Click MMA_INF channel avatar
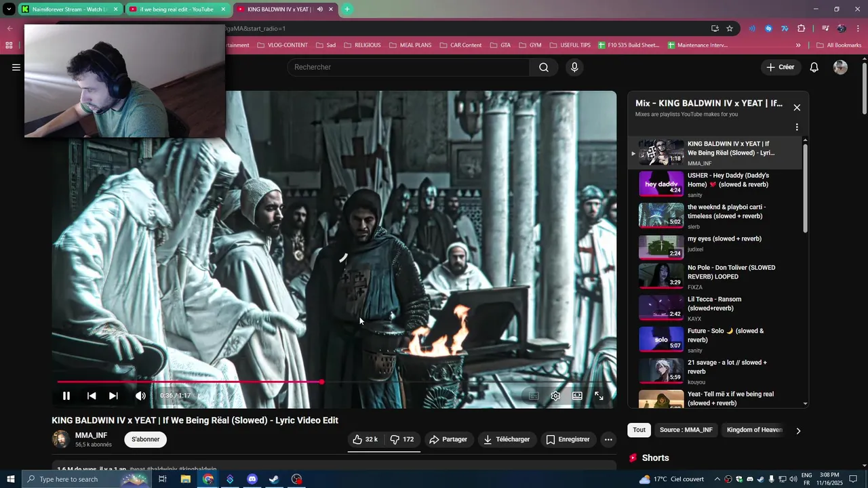868x488 pixels. pyautogui.click(x=61, y=439)
